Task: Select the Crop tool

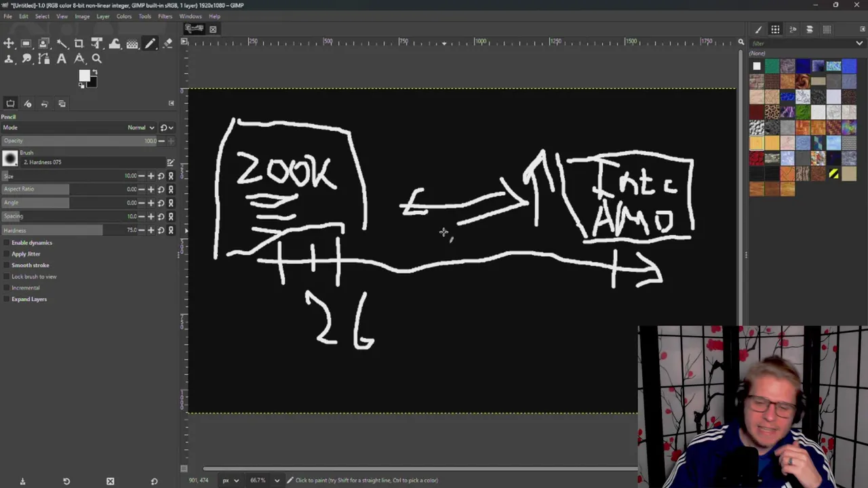Action: (x=79, y=43)
